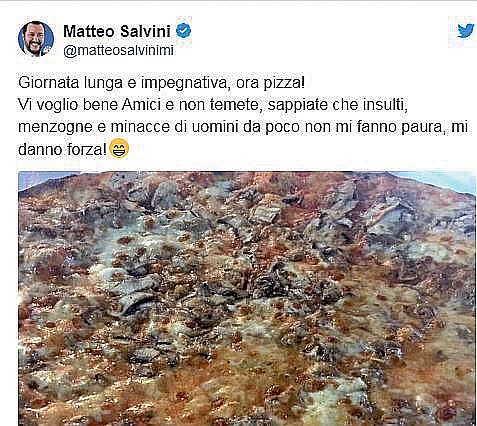Open the @matteosalvinimi handle link

click(x=118, y=51)
